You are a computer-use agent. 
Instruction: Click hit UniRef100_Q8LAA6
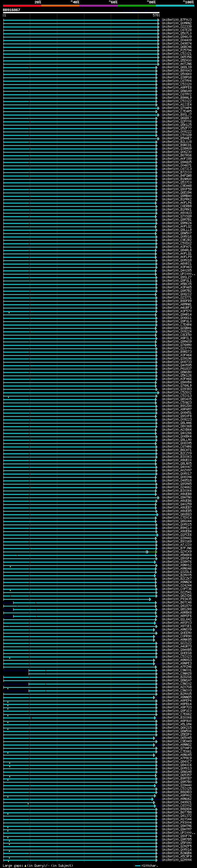(176, 423)
